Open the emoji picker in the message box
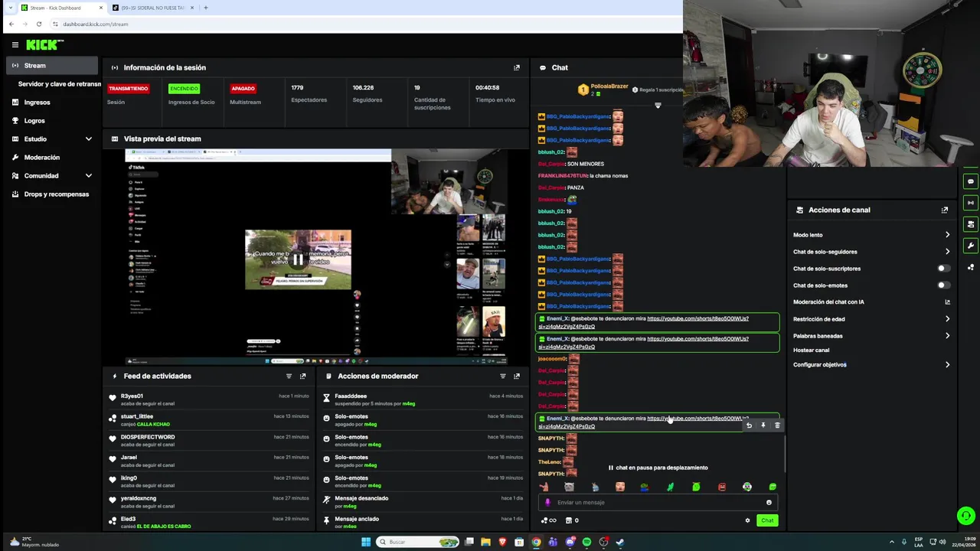Image resolution: width=980 pixels, height=551 pixels. point(769,503)
